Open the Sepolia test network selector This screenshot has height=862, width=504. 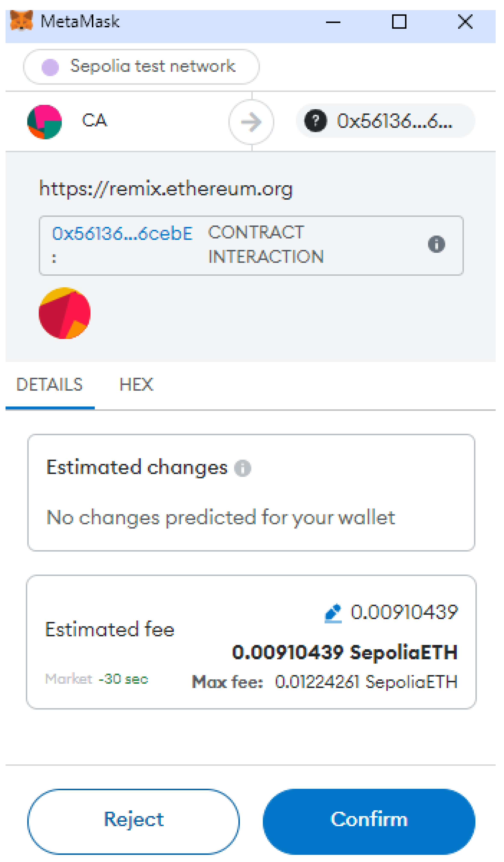click(141, 67)
